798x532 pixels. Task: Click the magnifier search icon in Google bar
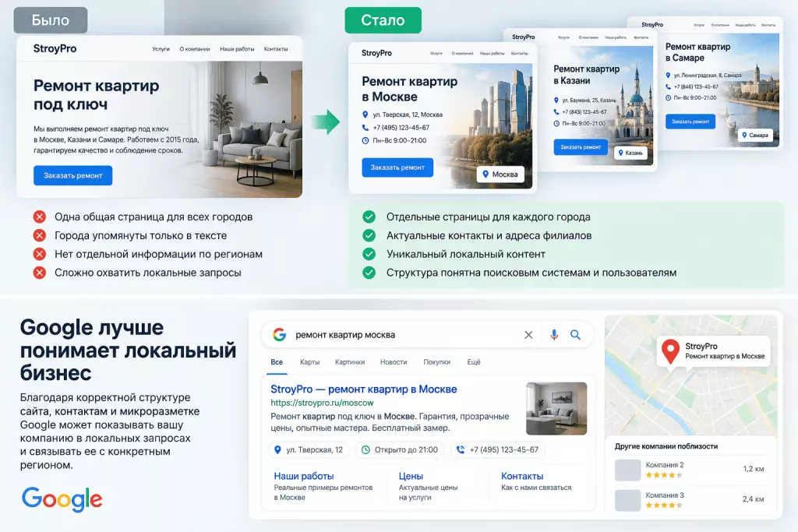pyautogui.click(x=575, y=335)
